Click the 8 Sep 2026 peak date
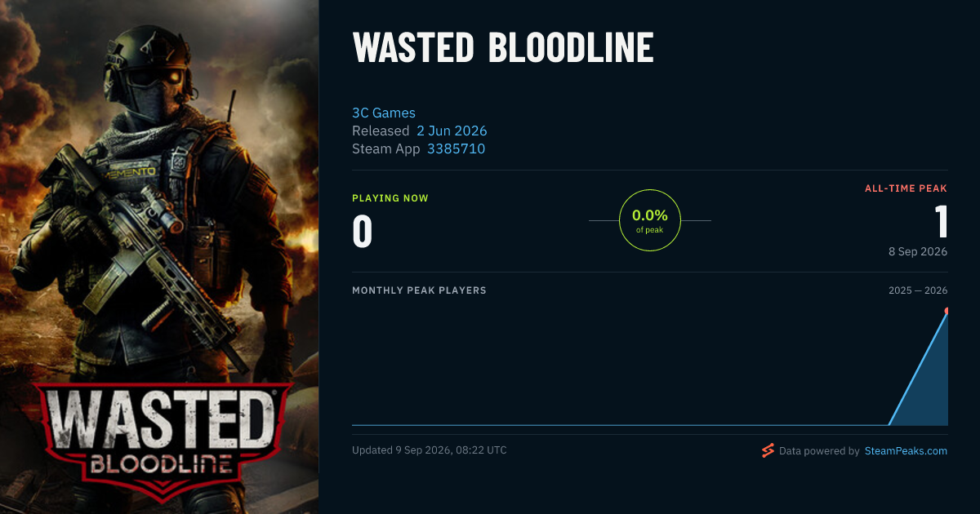 point(918,251)
